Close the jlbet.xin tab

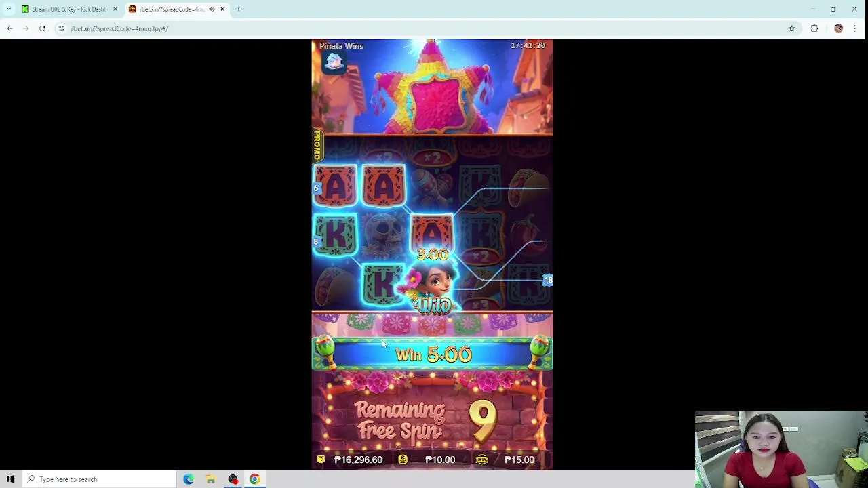(x=222, y=9)
